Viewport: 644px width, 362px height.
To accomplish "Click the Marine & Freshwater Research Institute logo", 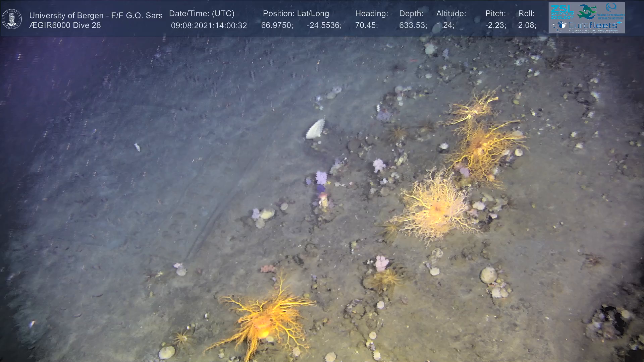I will click(x=611, y=10).
